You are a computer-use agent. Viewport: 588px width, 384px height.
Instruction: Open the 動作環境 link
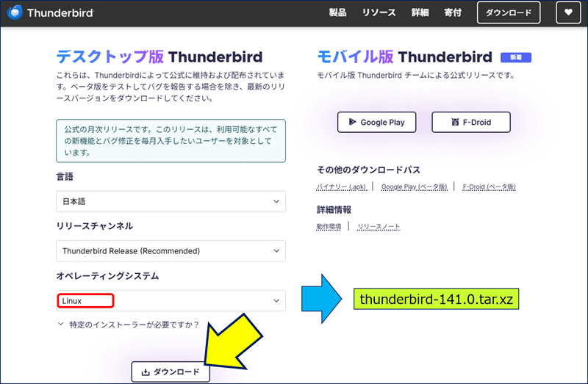(x=329, y=227)
